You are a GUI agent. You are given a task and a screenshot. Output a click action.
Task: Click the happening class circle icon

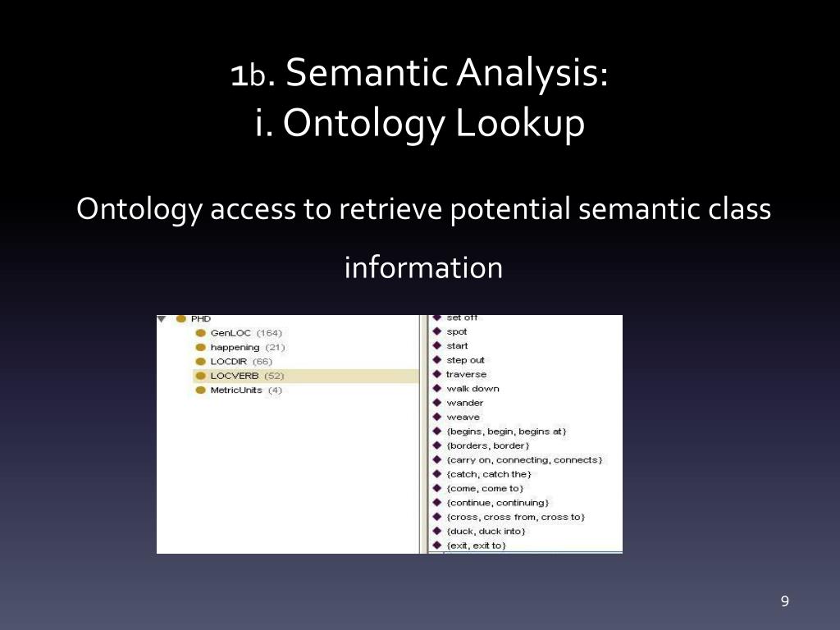(201, 347)
